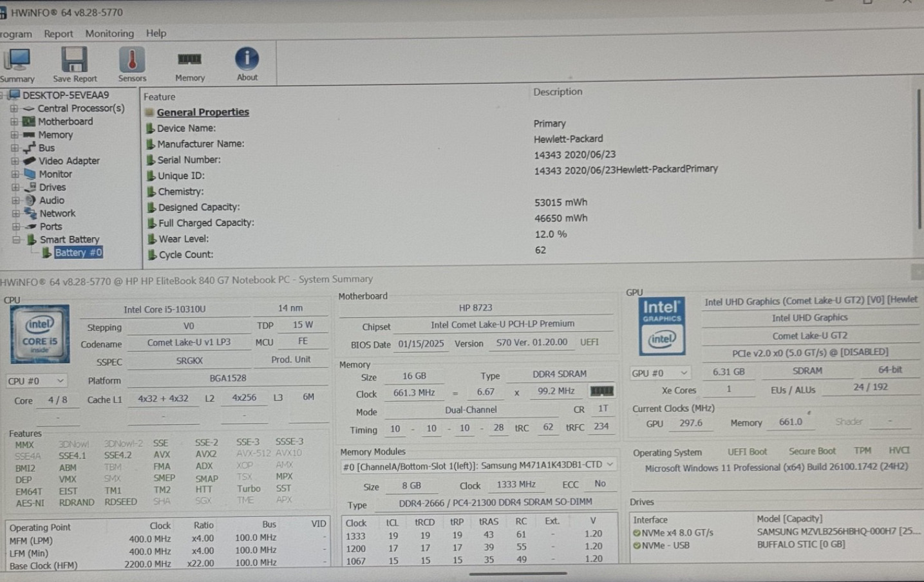Screen dimensions: 924x582
Task: Click the Designed Capacity 53015 mWh value
Action: (x=561, y=202)
